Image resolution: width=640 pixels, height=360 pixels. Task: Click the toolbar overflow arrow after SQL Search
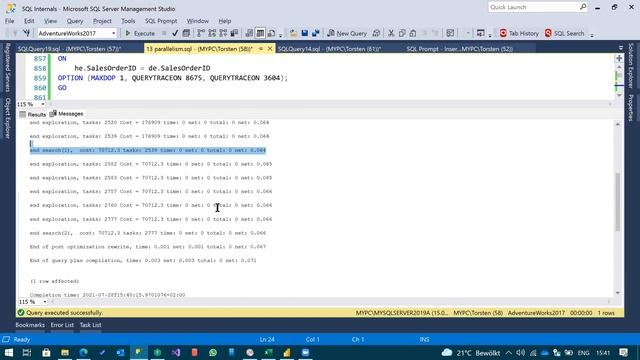click(x=592, y=35)
